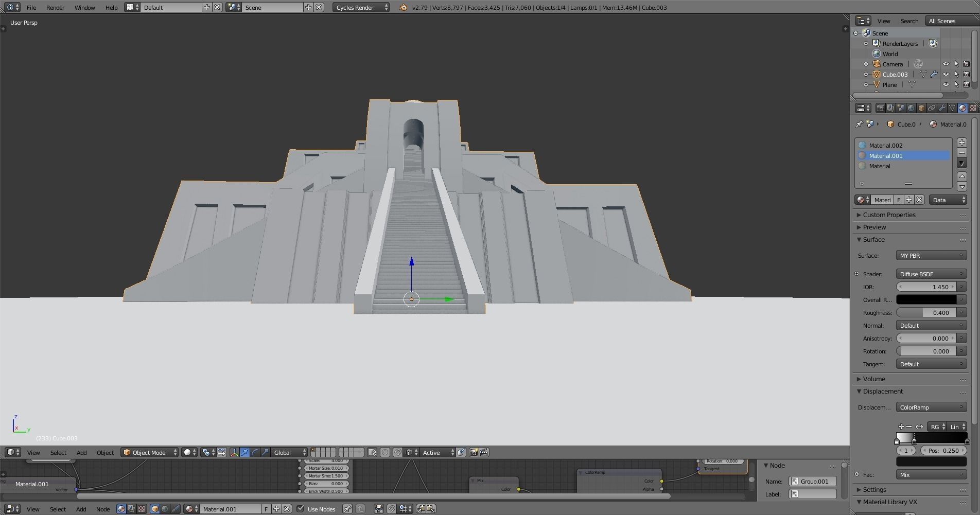Open the Help menu
Viewport: 980px width, 515px height.
click(111, 7)
